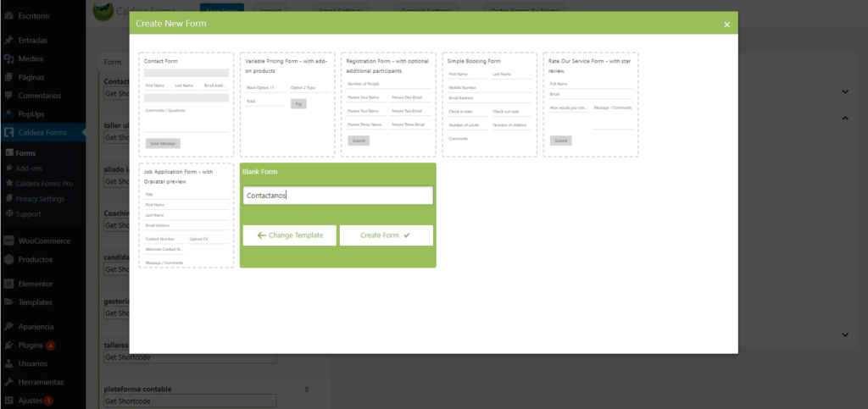Select Simple Booking Form template

click(x=489, y=104)
